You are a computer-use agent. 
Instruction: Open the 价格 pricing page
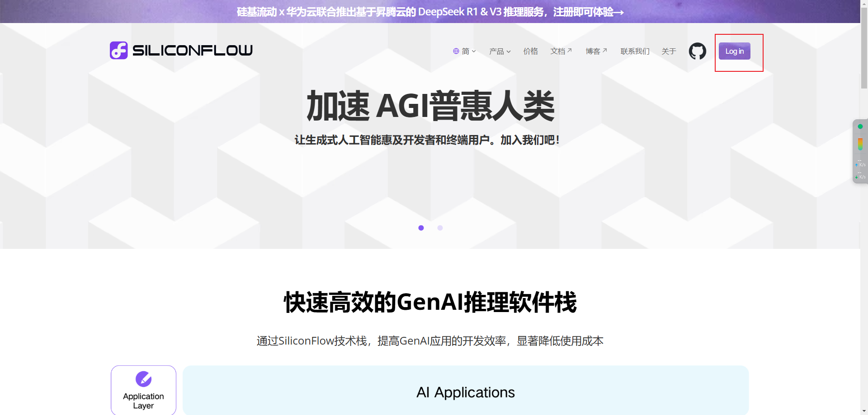530,51
